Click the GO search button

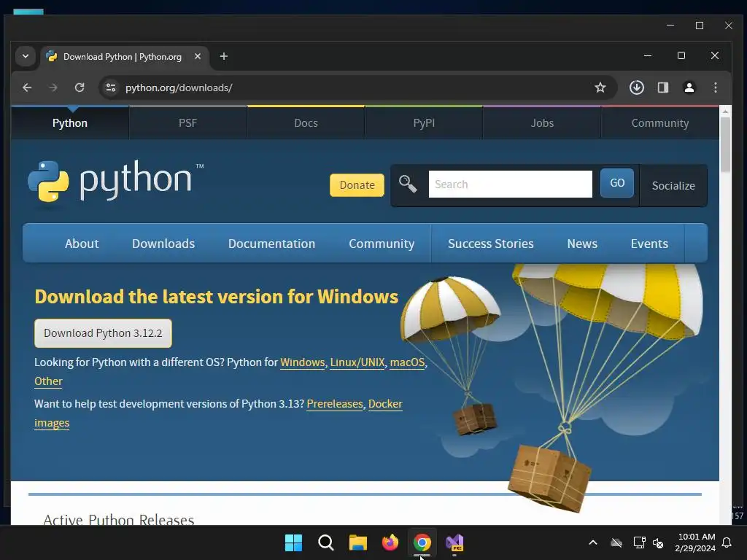[x=617, y=183]
